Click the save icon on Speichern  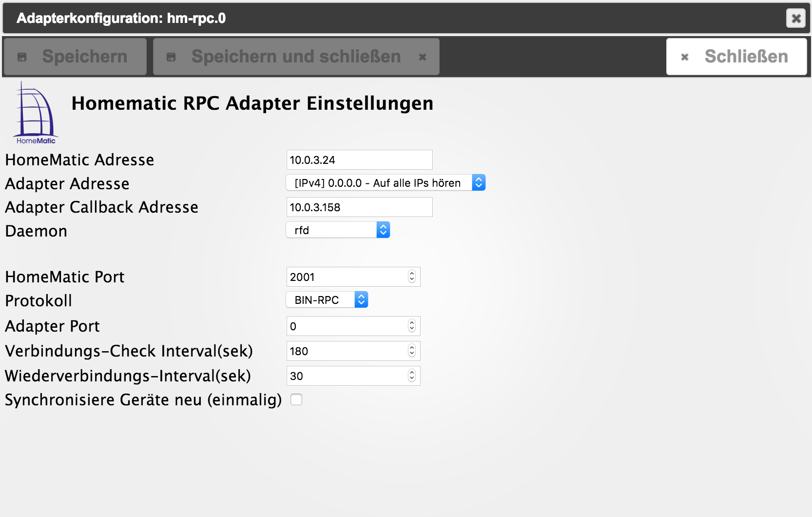coord(22,57)
